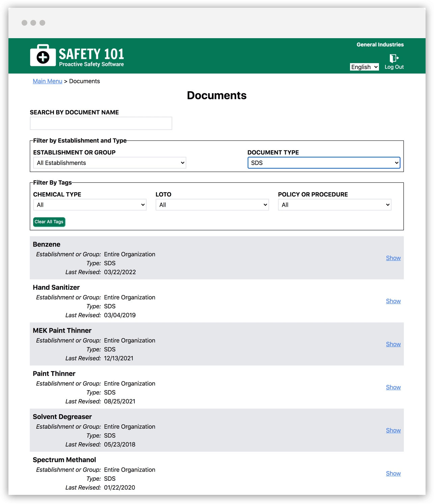This screenshot has width=434, height=504.
Task: Show the Benzene document
Action: click(x=394, y=258)
